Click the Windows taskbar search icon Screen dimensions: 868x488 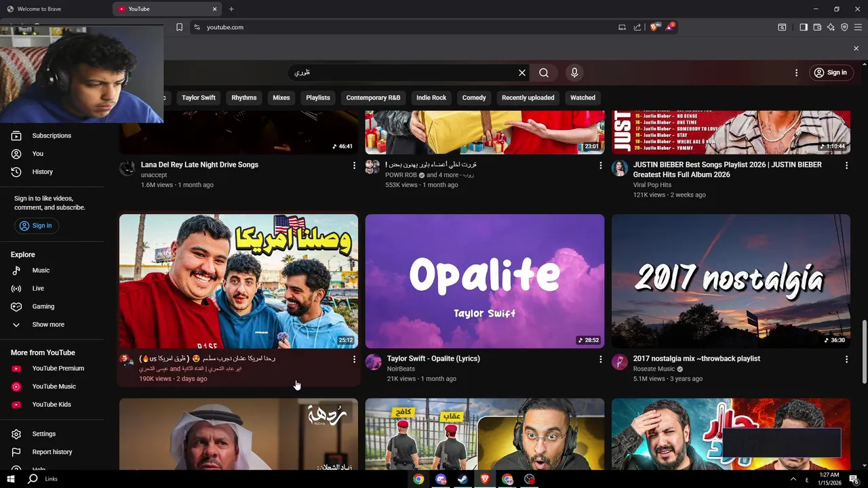click(x=33, y=479)
